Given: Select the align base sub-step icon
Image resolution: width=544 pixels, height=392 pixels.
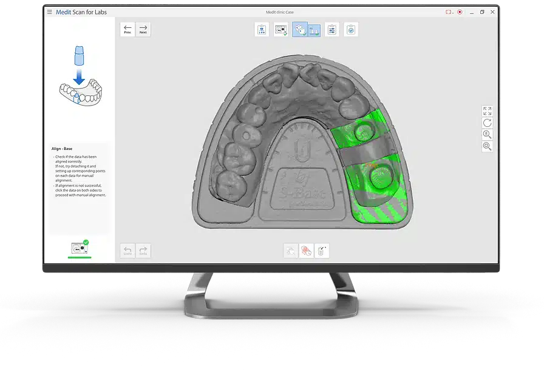Looking at the screenshot, I should click(314, 30).
